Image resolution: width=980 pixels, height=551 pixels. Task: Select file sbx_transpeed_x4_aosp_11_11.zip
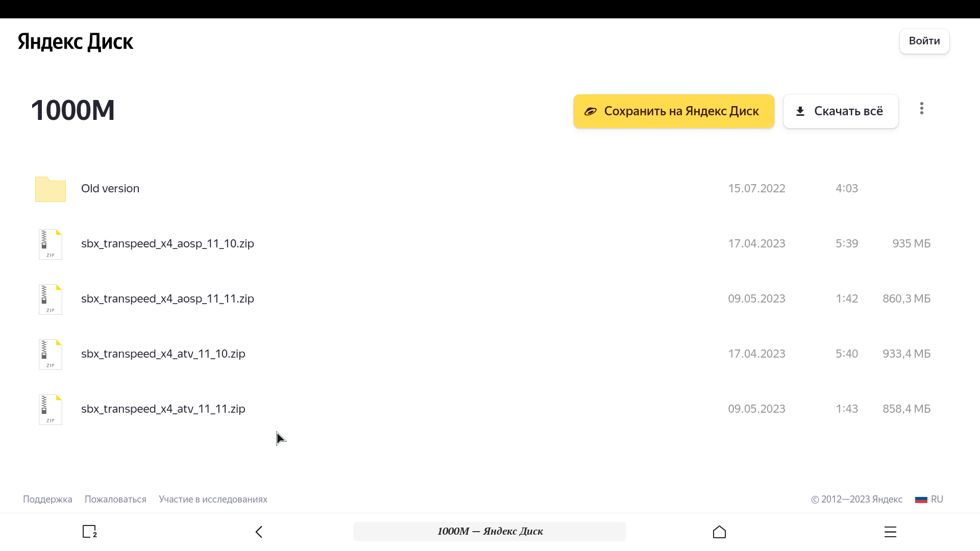[167, 298]
